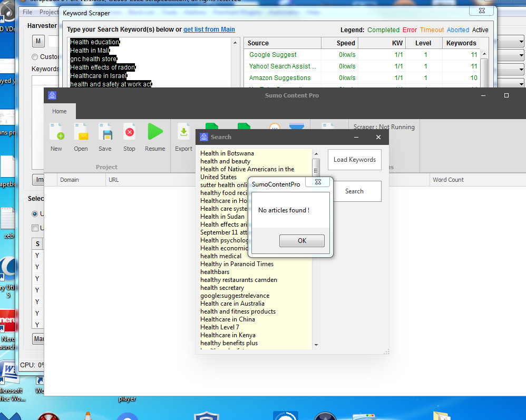526x420 pixels.
Task: Click 'google:suggestrelevance' keyword
Action: [x=235, y=296]
